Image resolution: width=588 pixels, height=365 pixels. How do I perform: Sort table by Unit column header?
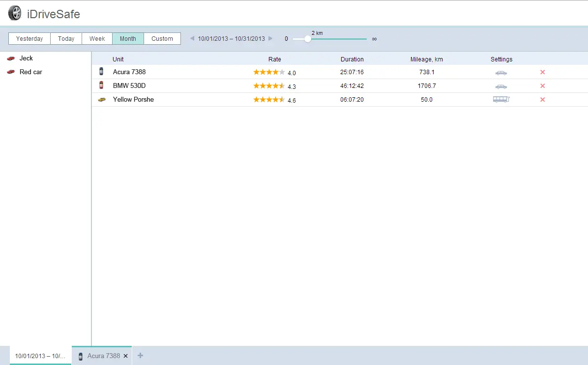[x=118, y=59]
